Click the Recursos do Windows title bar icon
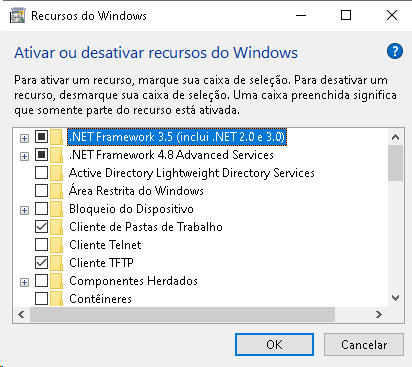Screen dimensions: 412x367 [17, 16]
